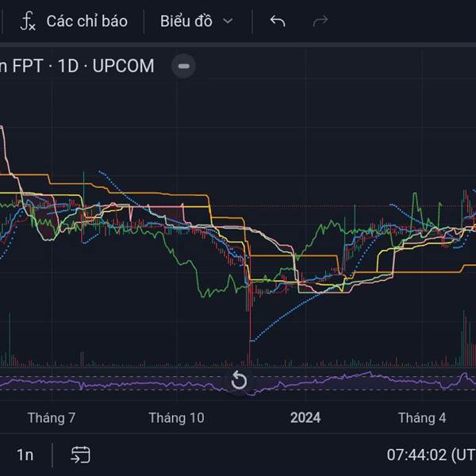Click the 07:44:02 clock timezone
The image size is (476, 476).
(x=431, y=455)
